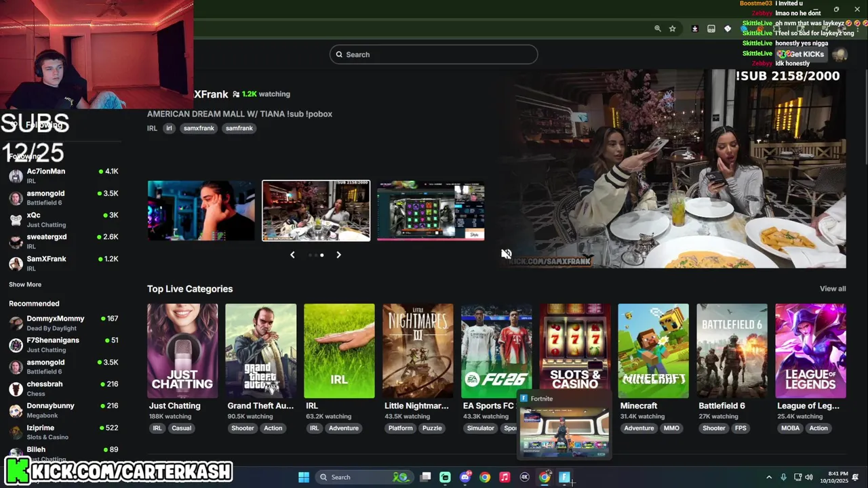868x488 pixels.
Task: Open the volume tray icon
Action: 810,477
